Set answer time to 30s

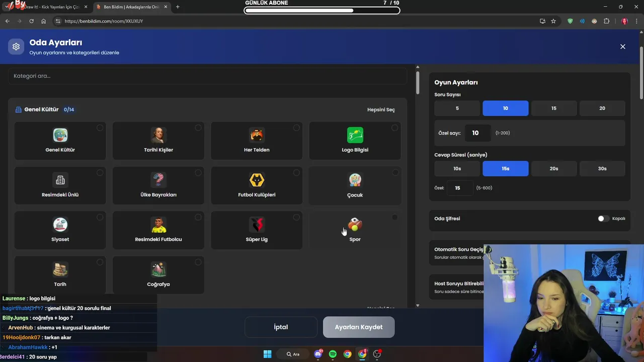tap(602, 168)
